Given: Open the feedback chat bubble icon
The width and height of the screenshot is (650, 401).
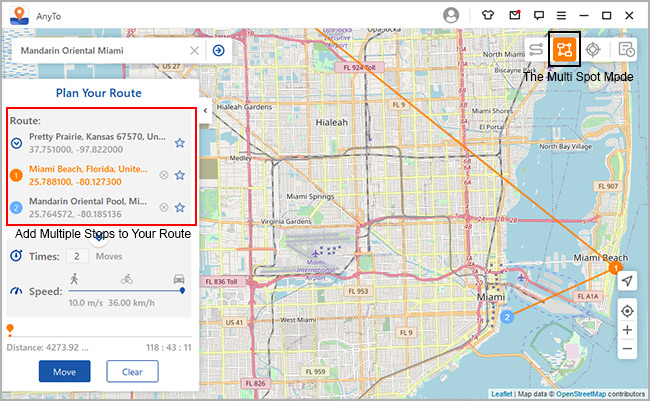Looking at the screenshot, I should pyautogui.click(x=539, y=15).
